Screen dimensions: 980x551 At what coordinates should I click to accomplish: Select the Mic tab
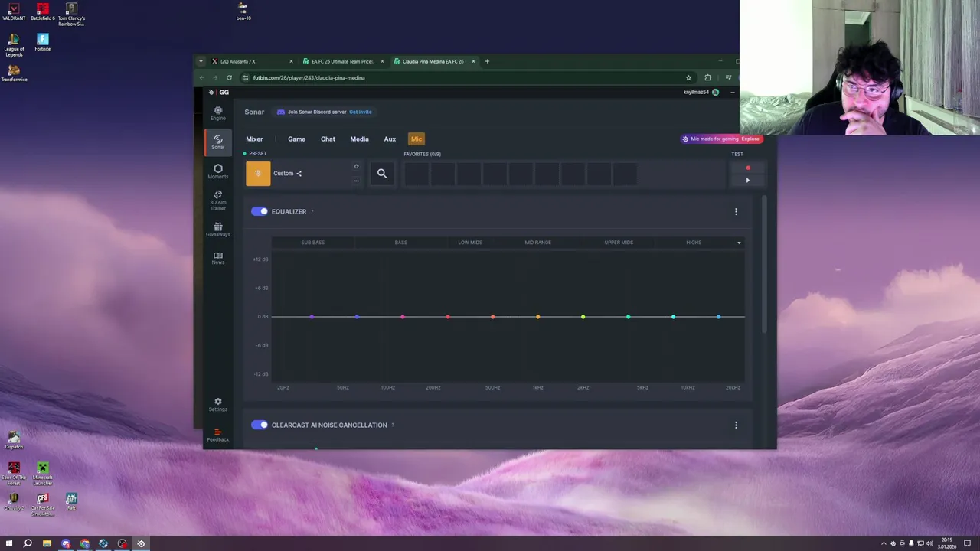pyautogui.click(x=416, y=139)
